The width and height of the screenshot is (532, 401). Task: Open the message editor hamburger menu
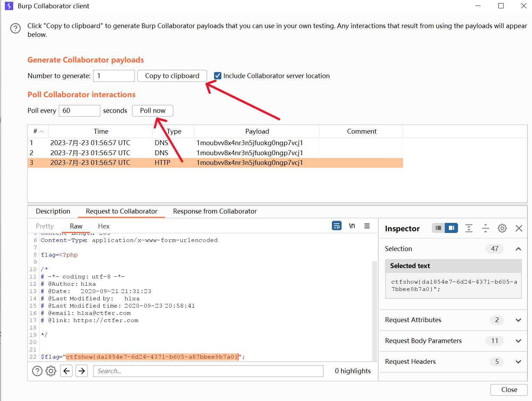[x=367, y=226]
